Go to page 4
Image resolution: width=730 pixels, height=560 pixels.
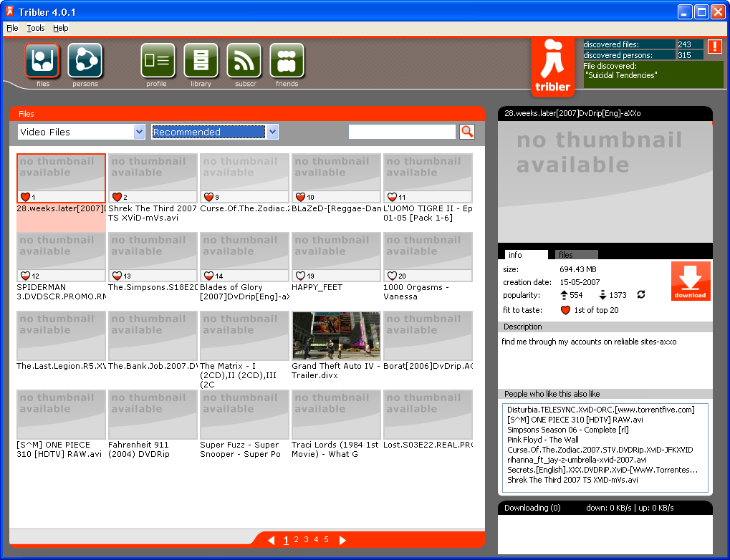coord(316,539)
